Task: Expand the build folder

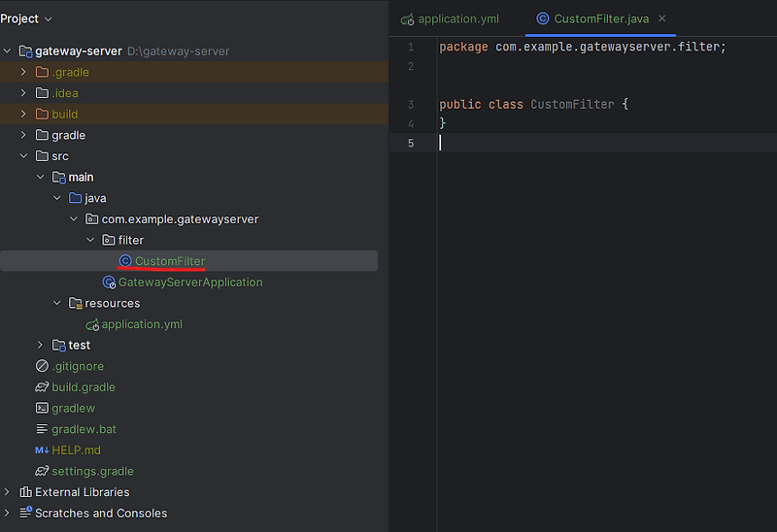Action: (24, 115)
